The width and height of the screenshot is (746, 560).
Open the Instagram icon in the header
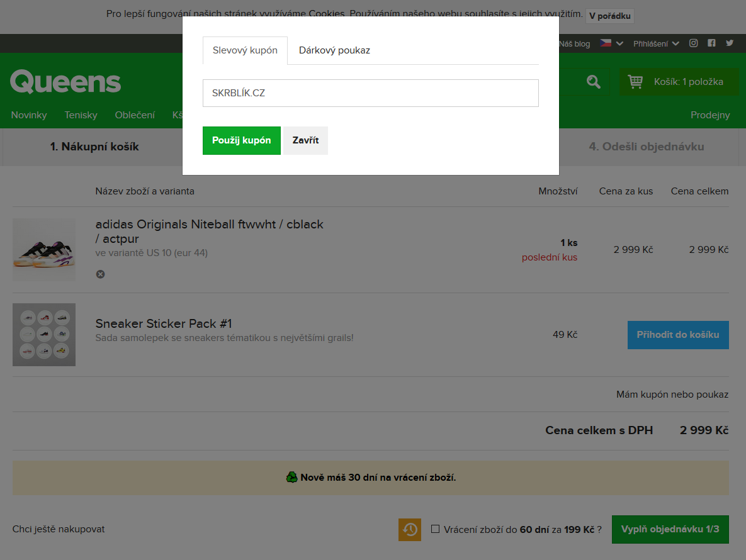click(x=693, y=43)
